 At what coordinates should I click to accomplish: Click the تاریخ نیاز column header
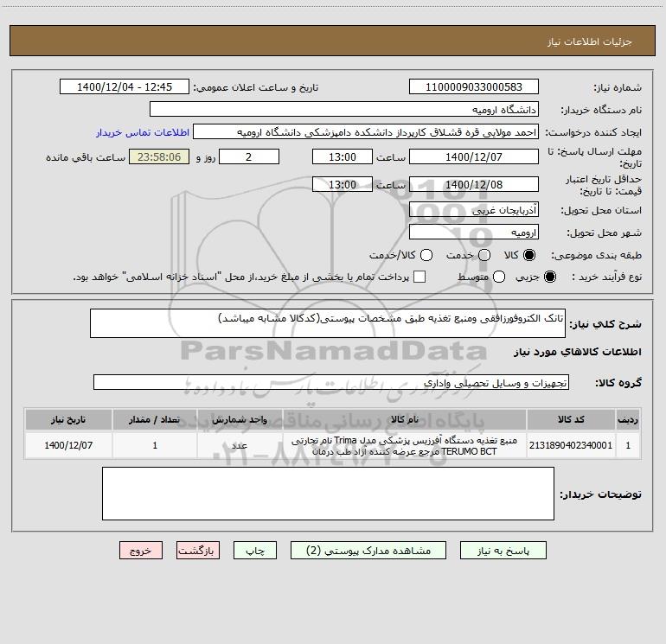[68, 420]
